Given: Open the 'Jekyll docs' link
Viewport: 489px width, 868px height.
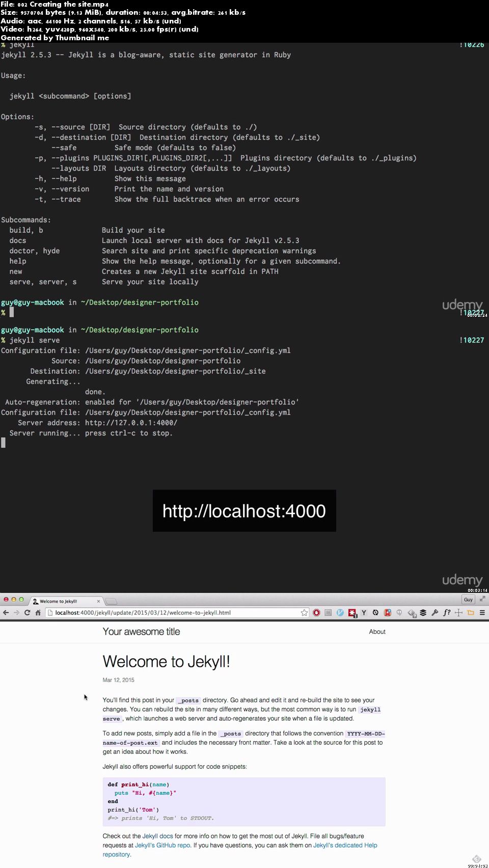Looking at the screenshot, I should point(157,836).
